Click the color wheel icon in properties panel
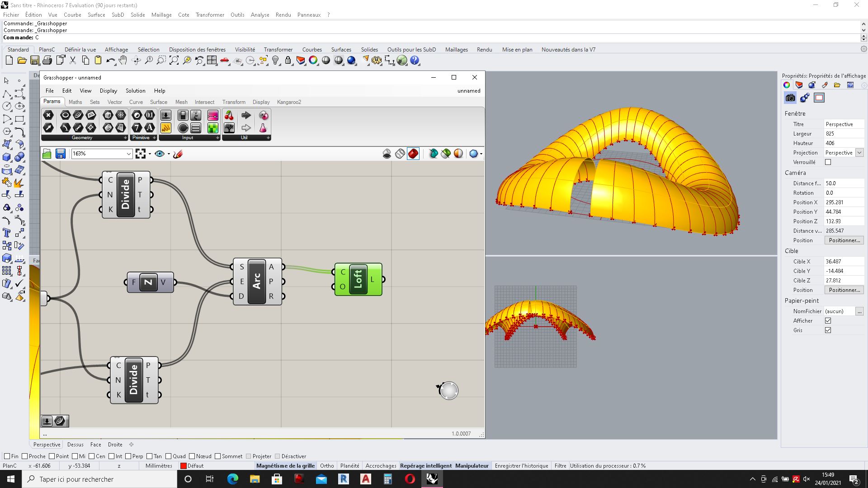This screenshot has height=488, width=868. [787, 85]
